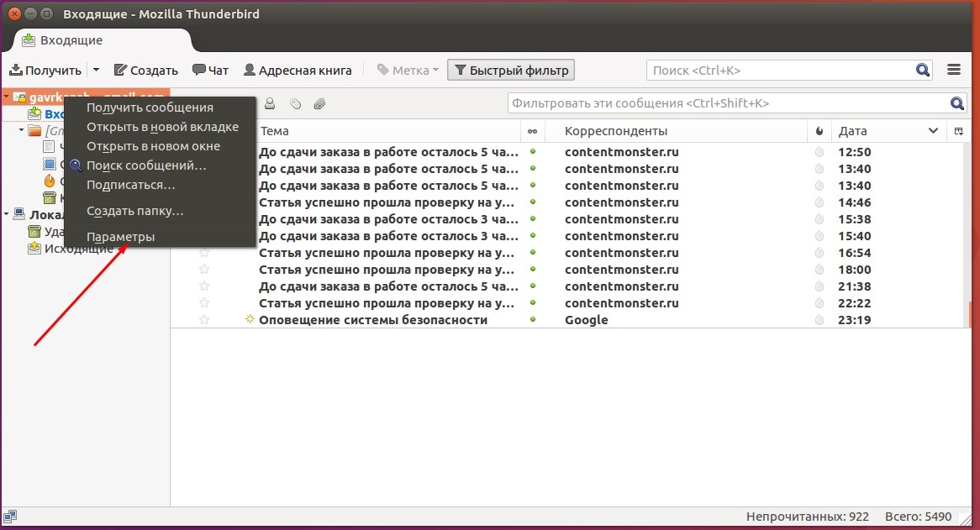The image size is (980, 530).
Task: Click the Local Folders computer icon
Action: (19, 215)
